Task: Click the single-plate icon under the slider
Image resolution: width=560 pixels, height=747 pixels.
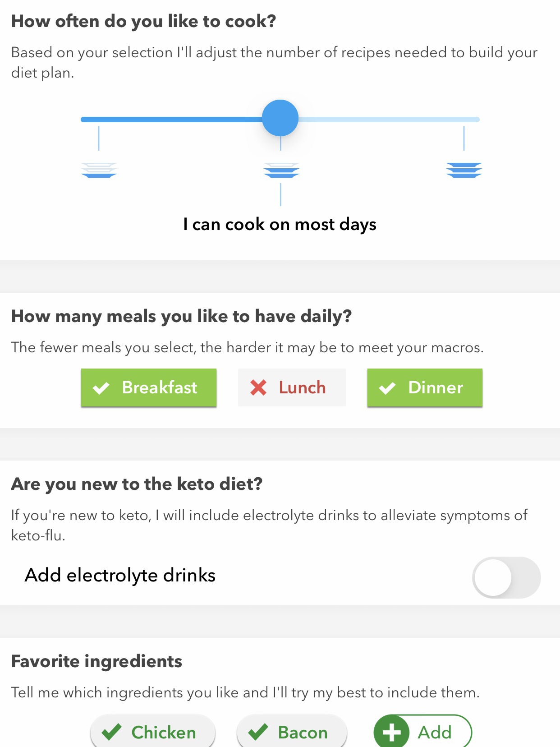Action: (x=99, y=170)
